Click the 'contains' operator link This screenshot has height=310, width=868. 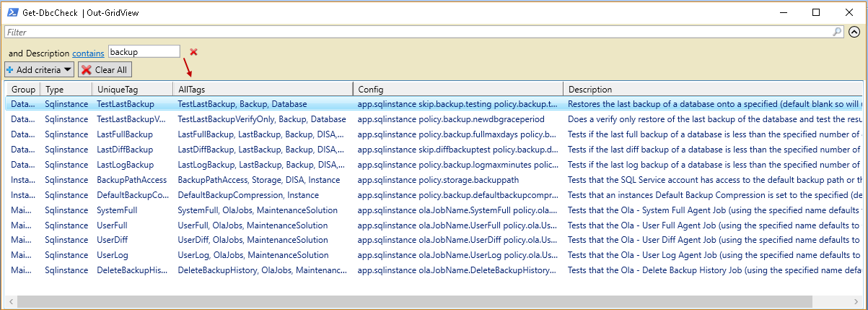pyautogui.click(x=87, y=53)
